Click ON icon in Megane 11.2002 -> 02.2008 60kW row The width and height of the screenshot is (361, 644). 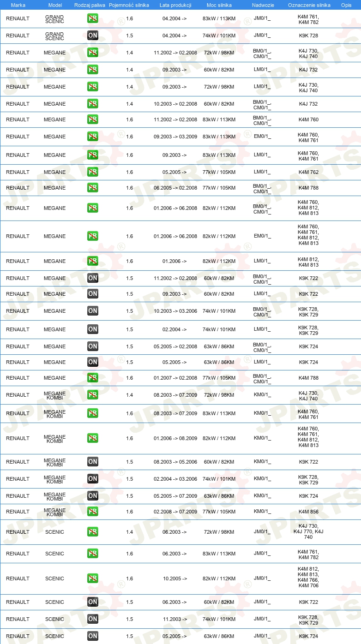93,278
